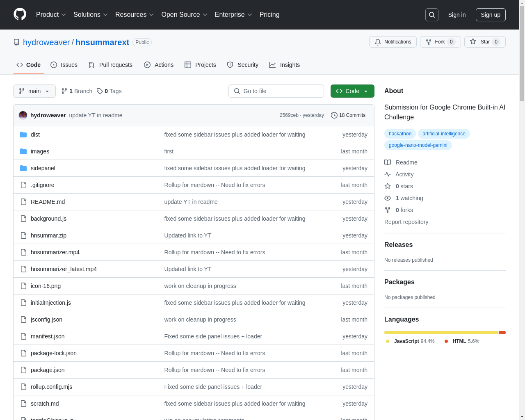Expand the Product menu dropdown
525x420 pixels.
click(51, 14)
